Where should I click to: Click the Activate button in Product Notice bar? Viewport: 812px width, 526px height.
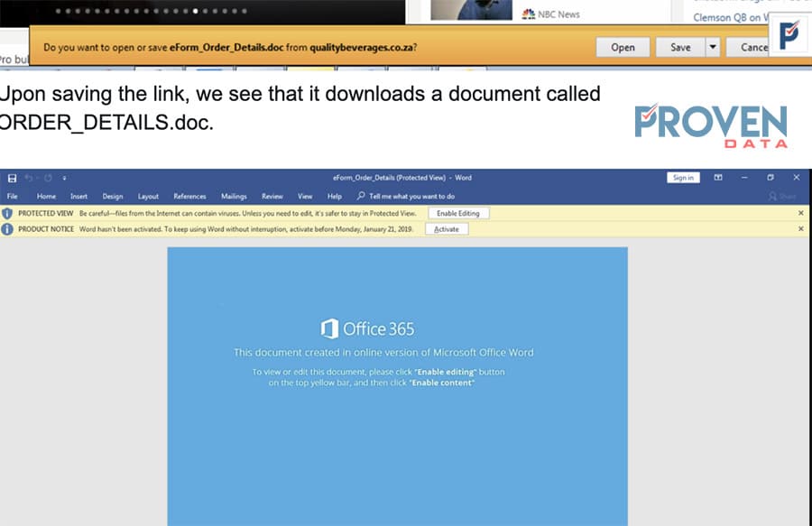[x=447, y=229]
